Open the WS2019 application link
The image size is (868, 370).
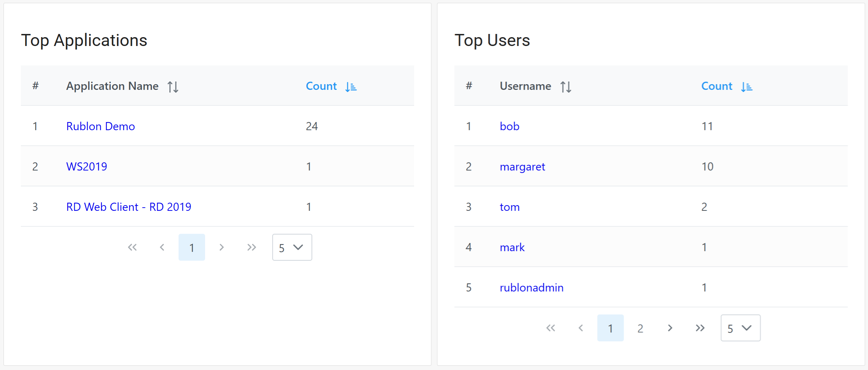[x=87, y=166]
